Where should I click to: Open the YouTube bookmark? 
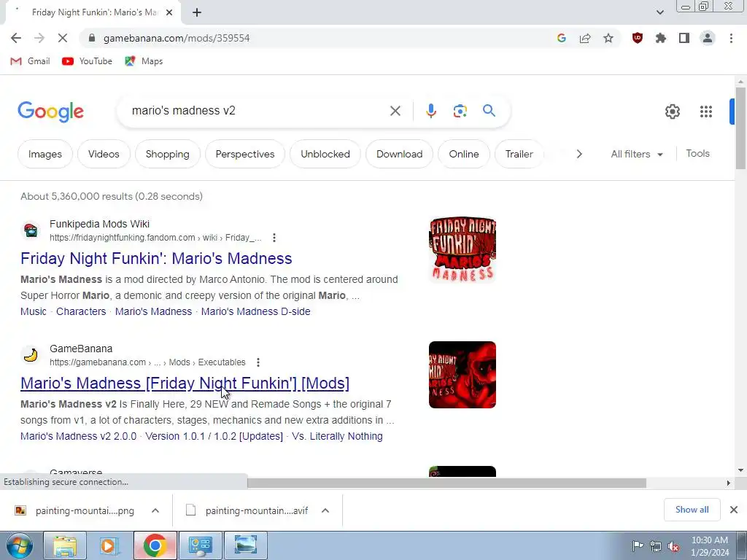pos(88,61)
